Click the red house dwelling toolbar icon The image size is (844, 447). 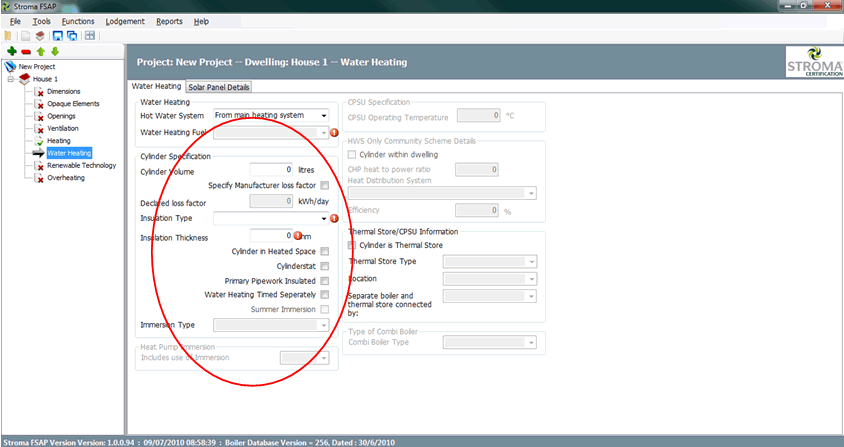pos(40,36)
